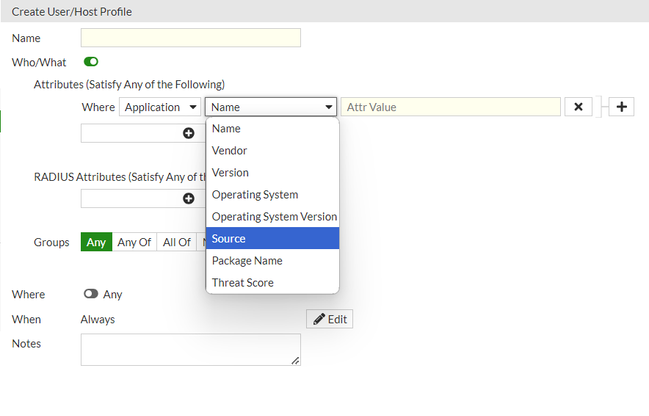
Task: Select Source from the dropdown list
Action: [x=272, y=239]
